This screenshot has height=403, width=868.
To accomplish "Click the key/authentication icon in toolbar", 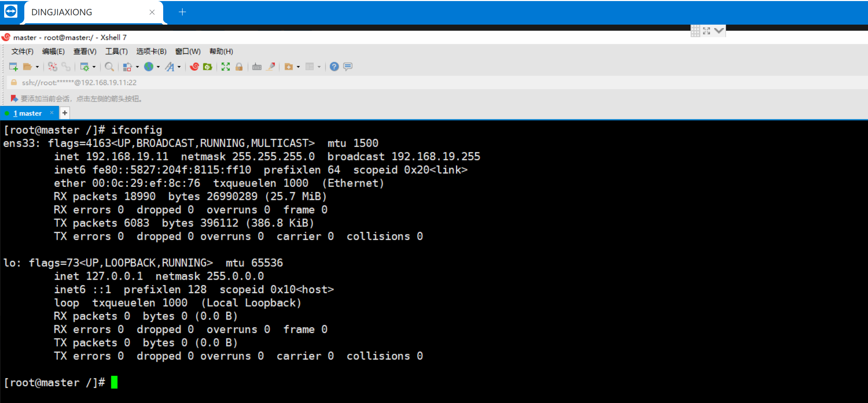I will point(239,66).
